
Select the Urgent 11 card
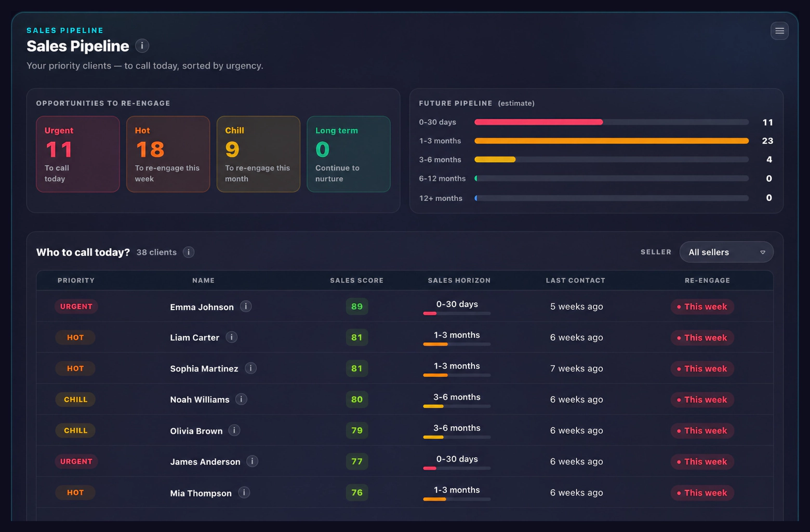coord(78,154)
